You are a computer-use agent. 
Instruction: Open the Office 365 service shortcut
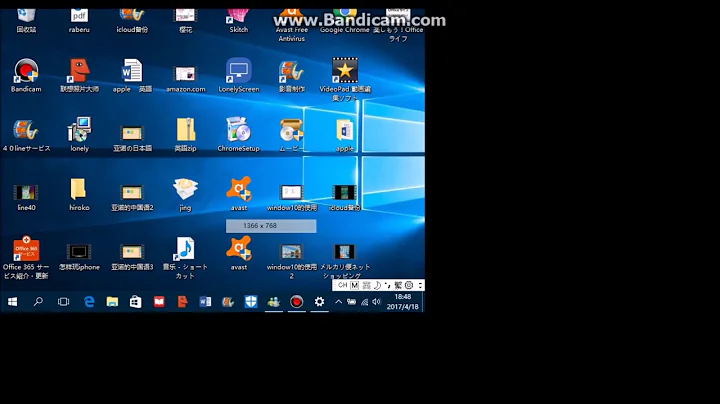(26, 249)
